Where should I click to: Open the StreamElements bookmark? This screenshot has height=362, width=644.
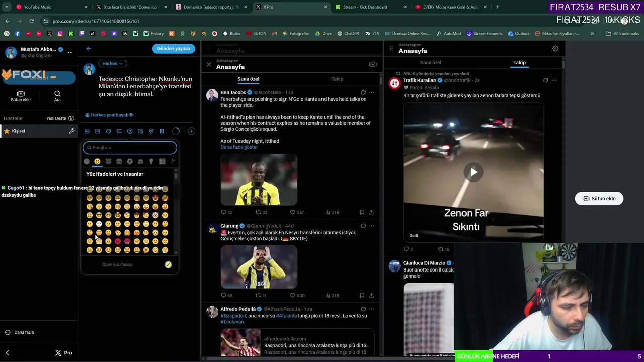pyautogui.click(x=484, y=34)
